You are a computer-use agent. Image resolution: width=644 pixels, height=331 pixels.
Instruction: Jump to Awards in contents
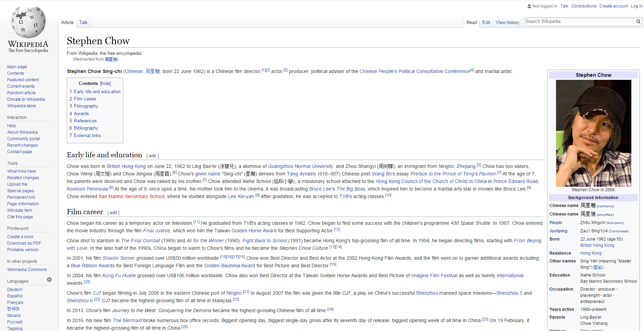tap(81, 114)
